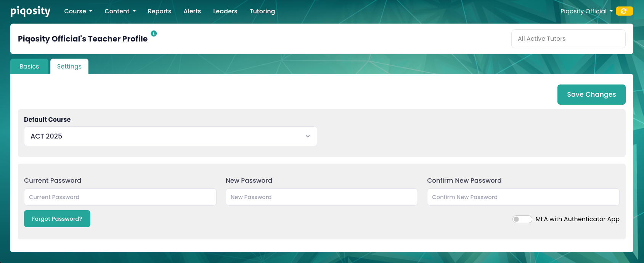This screenshot has height=263, width=644.
Task: Open the All Active Tutors selector
Action: (568, 39)
